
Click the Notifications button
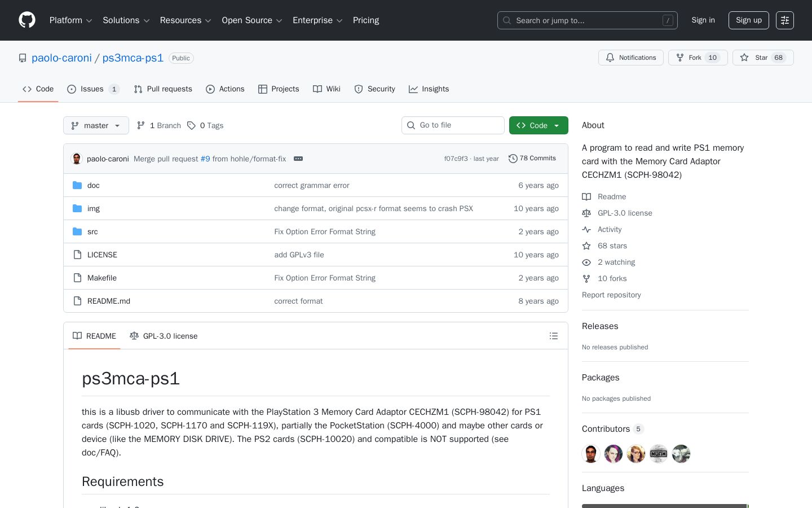tap(631, 58)
